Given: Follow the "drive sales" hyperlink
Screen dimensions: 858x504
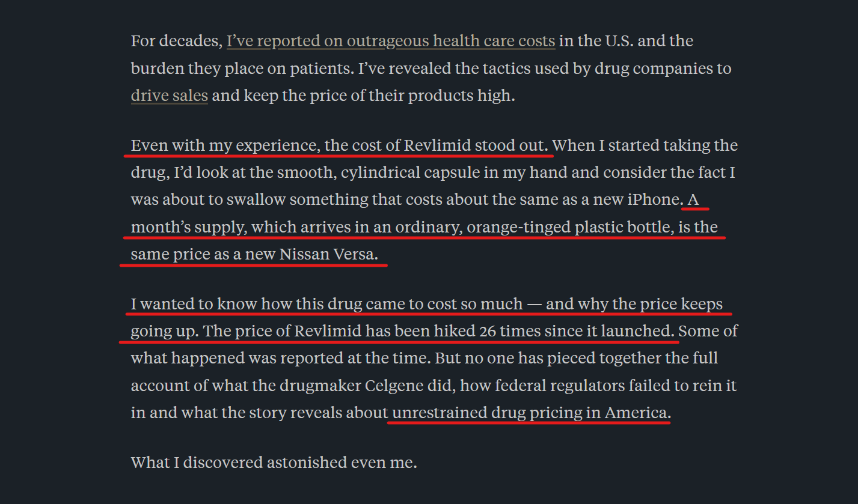Looking at the screenshot, I should (x=170, y=96).
